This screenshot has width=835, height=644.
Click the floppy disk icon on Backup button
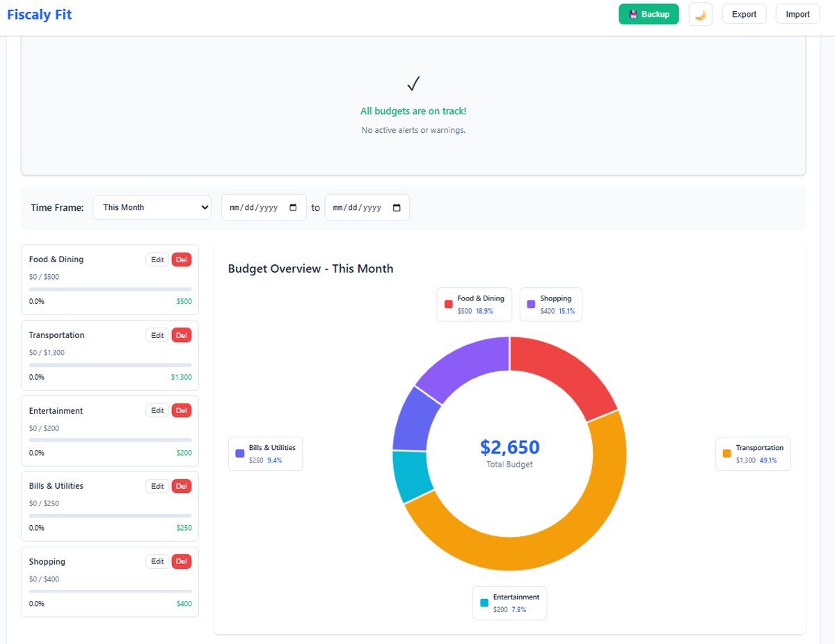[x=633, y=14]
